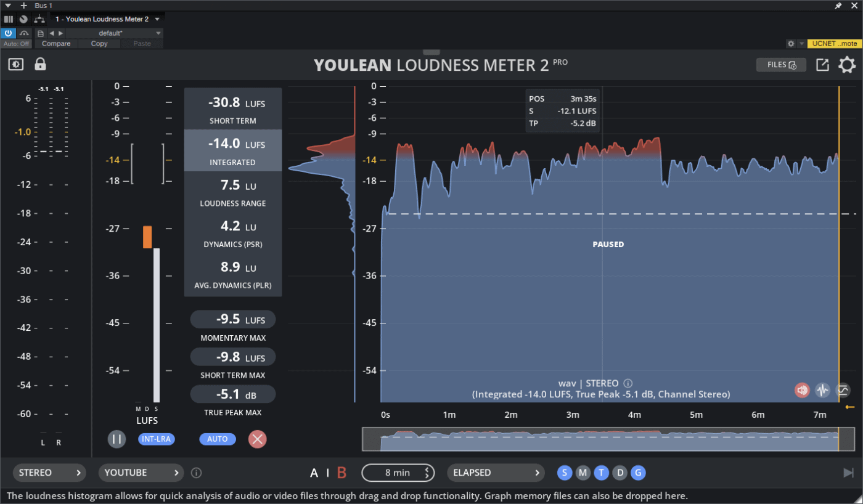863x504 pixels.
Task: Click the padlock lock icon
Action: 40,64
